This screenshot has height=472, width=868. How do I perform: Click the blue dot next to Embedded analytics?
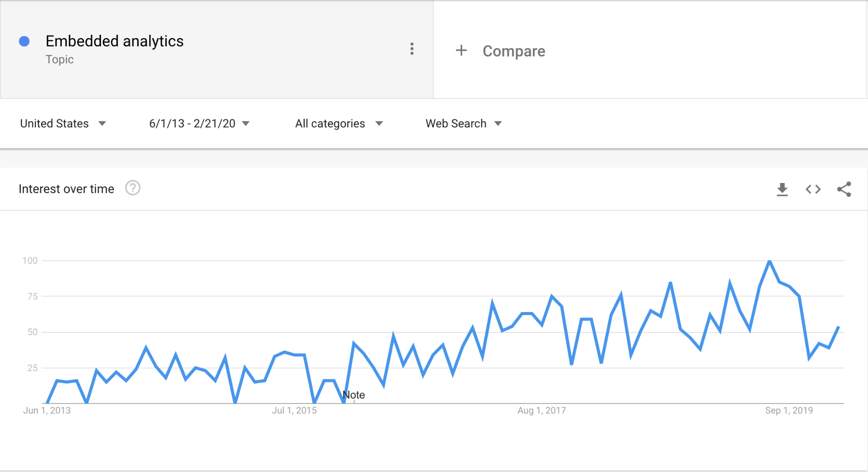pyautogui.click(x=24, y=41)
